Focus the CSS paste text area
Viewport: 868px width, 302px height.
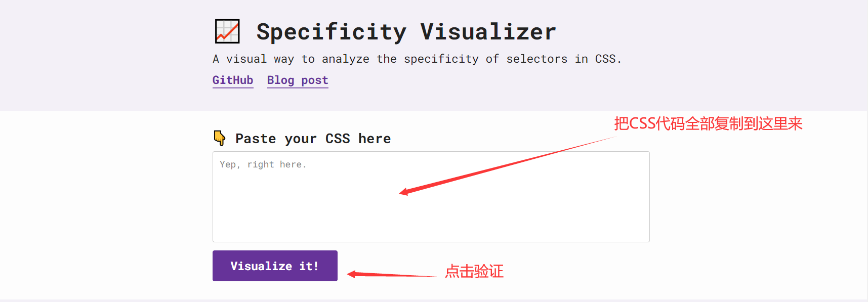431,202
